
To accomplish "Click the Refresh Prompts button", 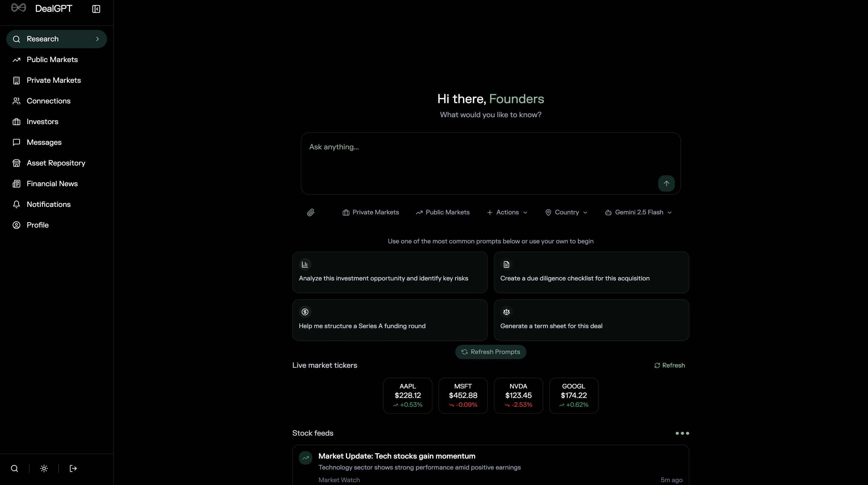I will click(x=490, y=352).
